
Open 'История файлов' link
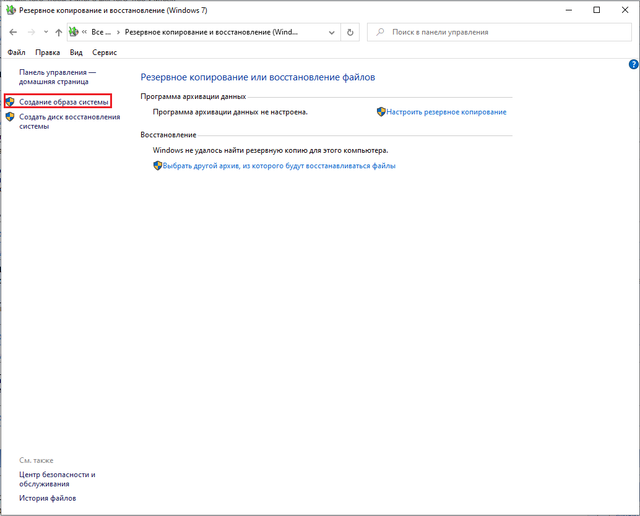coord(47,498)
